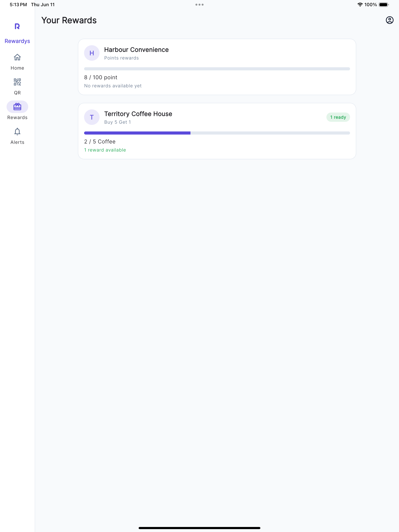
Task: Open Territory Coffee House card title
Action: point(138,114)
